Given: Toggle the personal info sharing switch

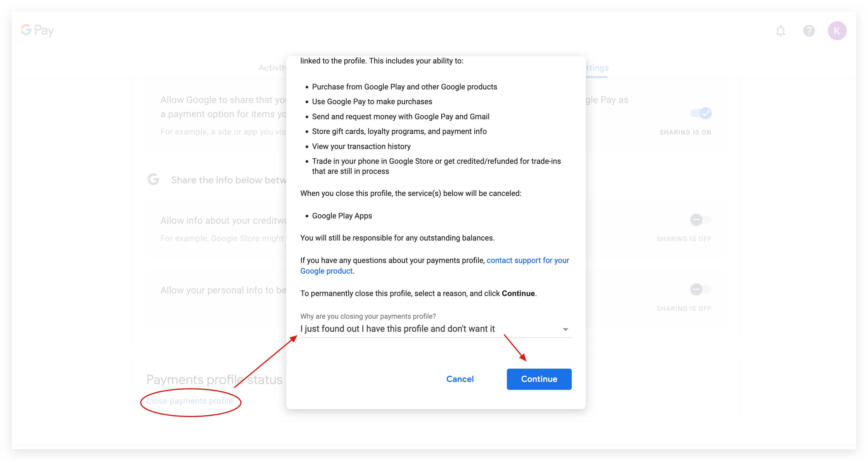Looking at the screenshot, I should click(x=700, y=290).
